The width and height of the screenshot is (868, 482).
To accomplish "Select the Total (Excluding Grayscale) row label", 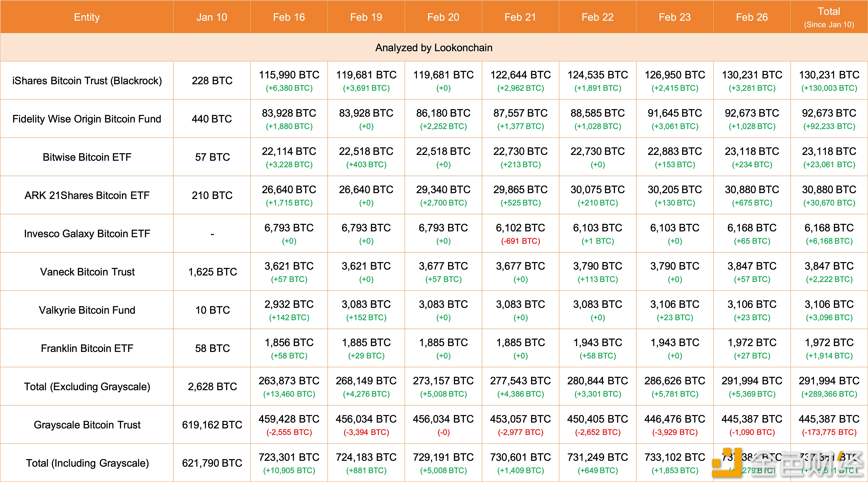I will (87, 387).
